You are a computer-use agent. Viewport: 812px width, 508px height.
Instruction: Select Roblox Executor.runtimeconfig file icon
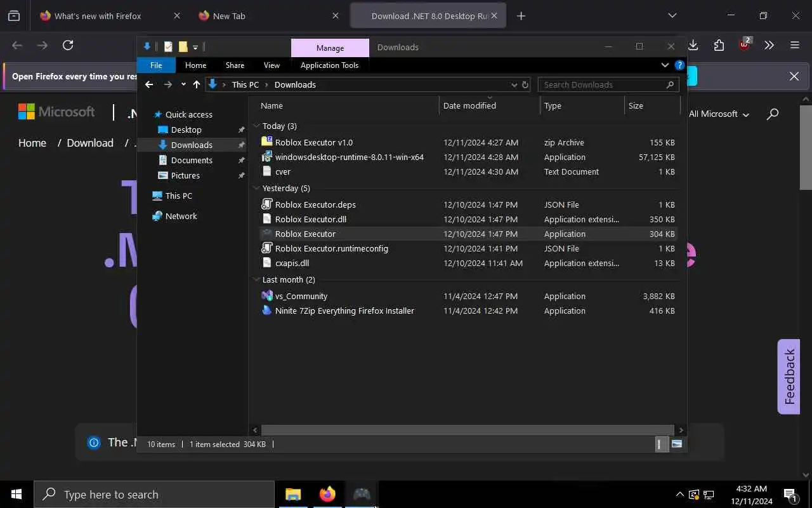(x=267, y=248)
